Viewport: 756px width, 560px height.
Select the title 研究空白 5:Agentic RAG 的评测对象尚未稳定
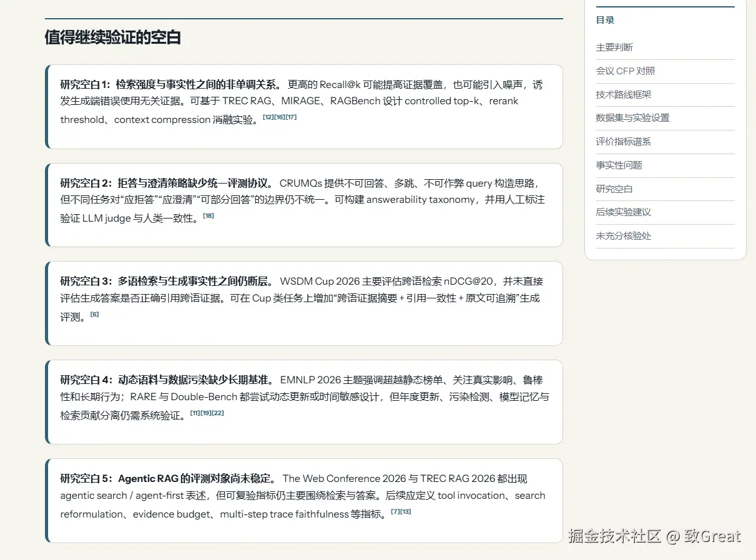click(169, 479)
